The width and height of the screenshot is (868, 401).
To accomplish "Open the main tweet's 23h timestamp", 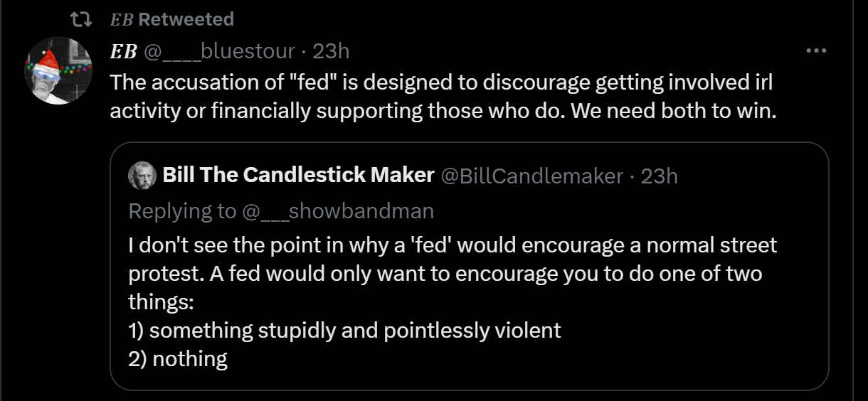I will point(332,51).
